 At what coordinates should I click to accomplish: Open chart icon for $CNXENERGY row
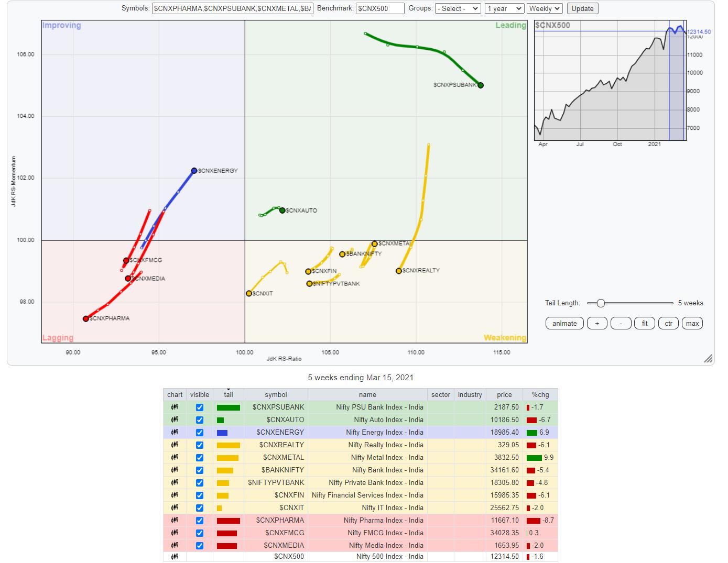[175, 433]
